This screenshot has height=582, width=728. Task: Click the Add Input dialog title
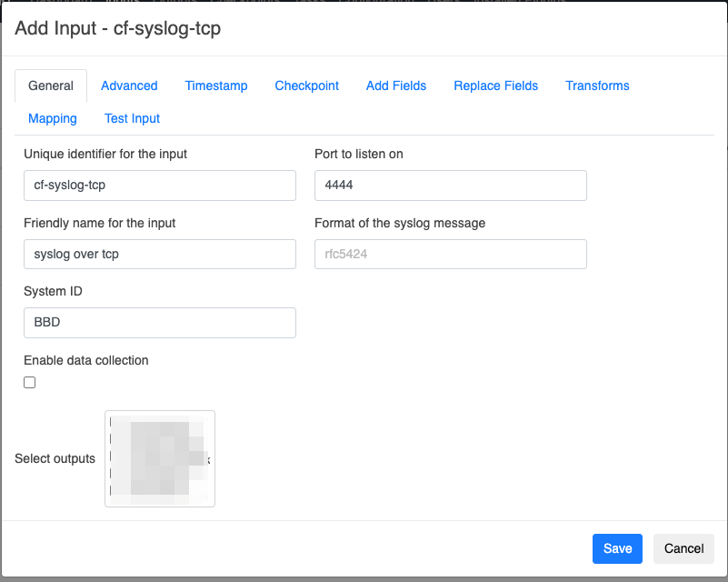click(118, 29)
